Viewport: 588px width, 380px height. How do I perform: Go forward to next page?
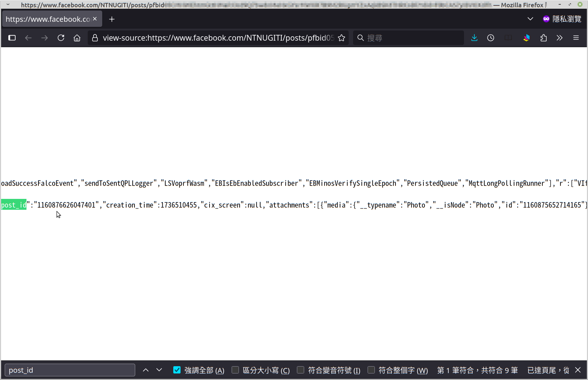[45, 38]
